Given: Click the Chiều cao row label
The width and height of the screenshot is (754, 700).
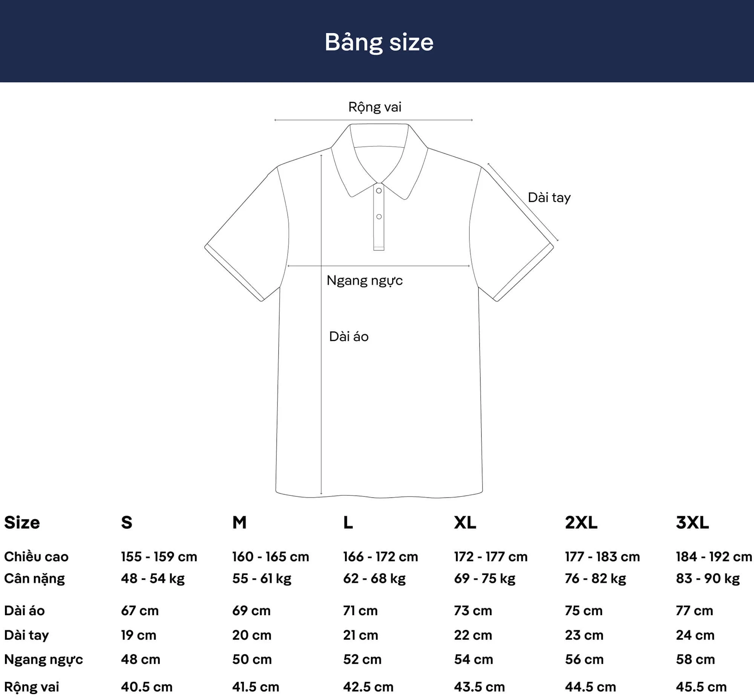Looking at the screenshot, I should click(36, 557).
